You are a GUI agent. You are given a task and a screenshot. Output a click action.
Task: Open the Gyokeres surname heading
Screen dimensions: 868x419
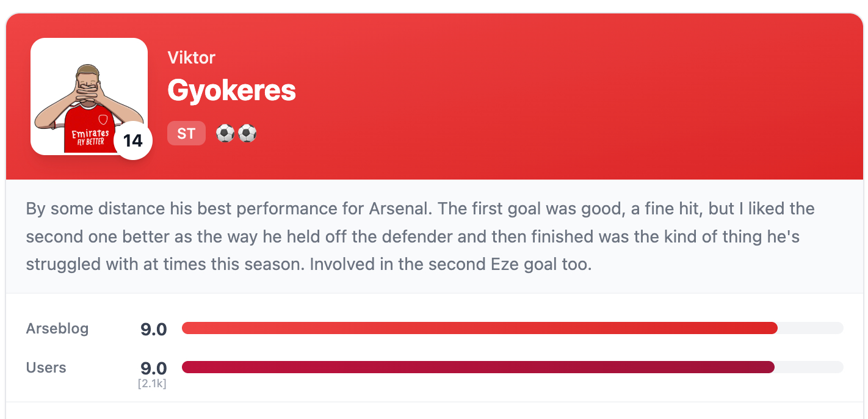231,90
